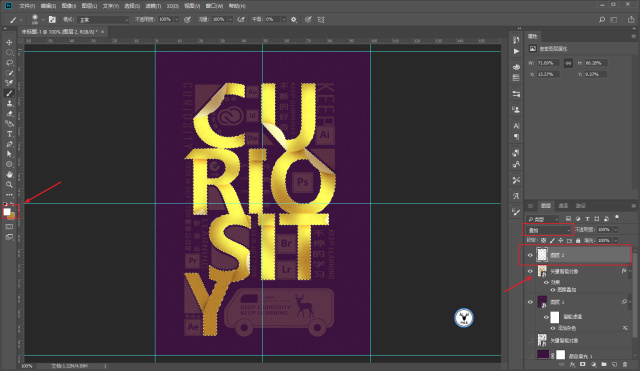The image size is (640, 371).
Task: Add layer style fx button
Action: point(572,364)
